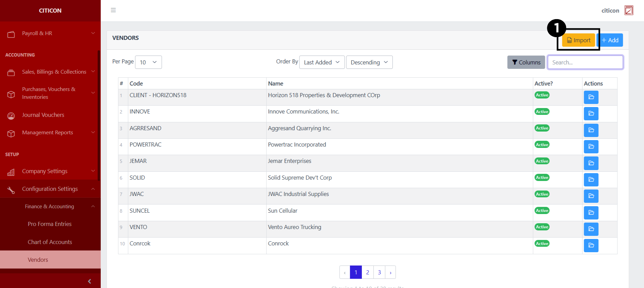
Task: Open the Last Added order dropdown
Action: point(322,62)
